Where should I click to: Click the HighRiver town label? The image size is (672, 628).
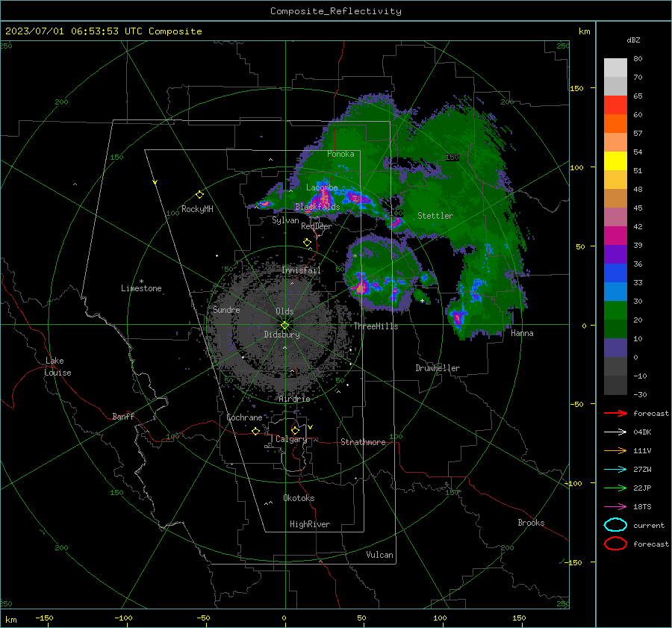pos(310,524)
